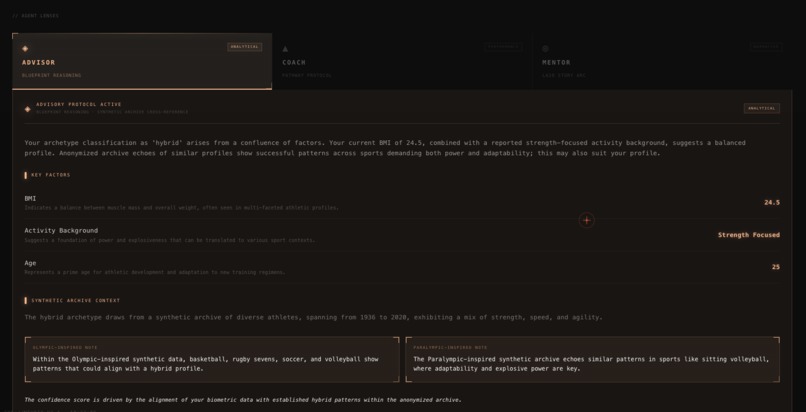Click the Advisory Protocol Active heading
The width and height of the screenshot is (806, 412).
coord(79,104)
